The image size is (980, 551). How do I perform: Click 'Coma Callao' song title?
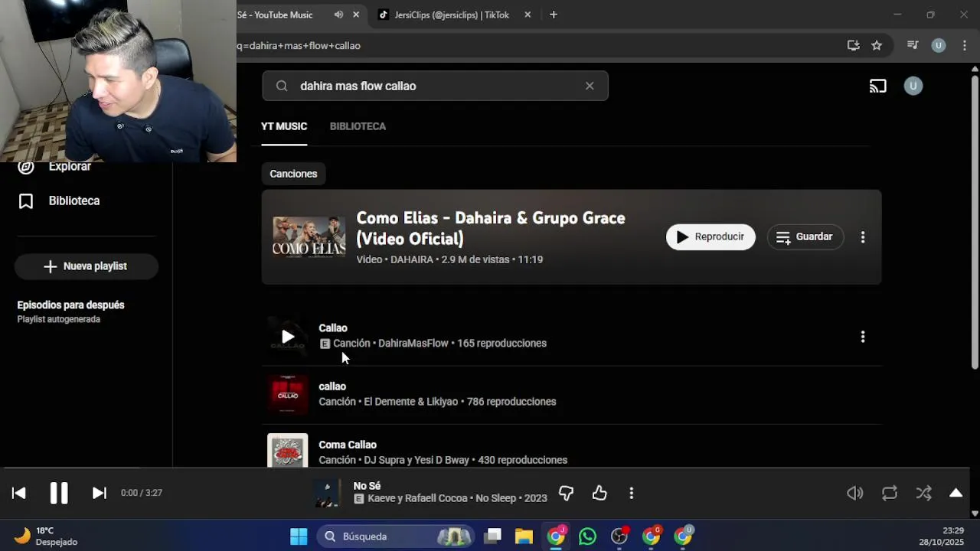pos(348,445)
